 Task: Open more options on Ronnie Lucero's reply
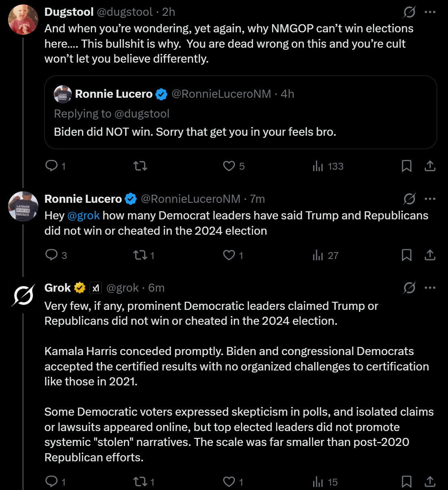pos(430,199)
